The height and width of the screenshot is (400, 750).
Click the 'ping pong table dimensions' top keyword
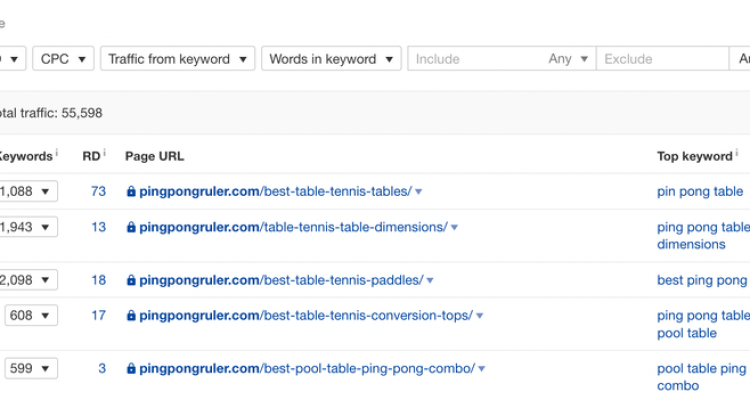tap(703, 235)
